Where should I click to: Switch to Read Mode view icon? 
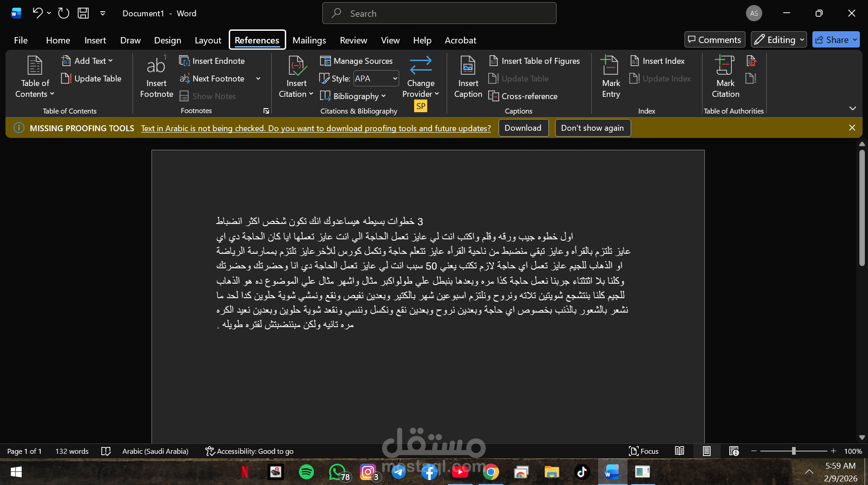679,451
